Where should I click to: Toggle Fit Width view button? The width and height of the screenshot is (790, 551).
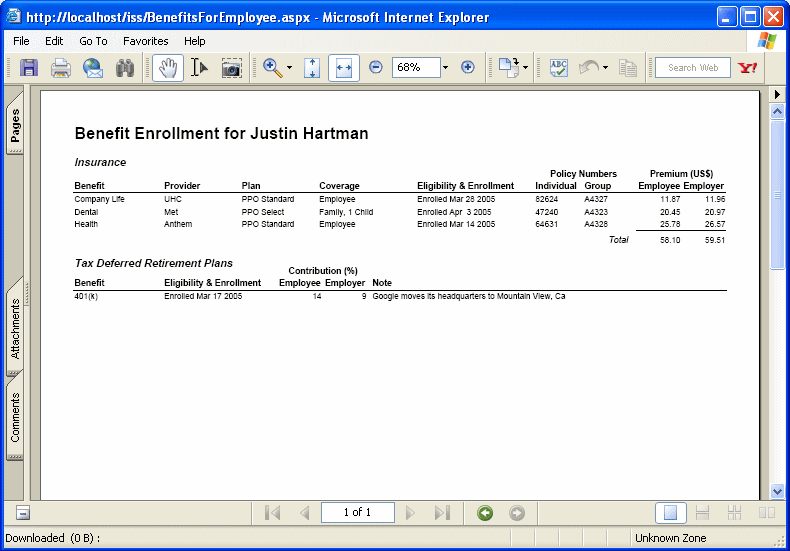343,68
